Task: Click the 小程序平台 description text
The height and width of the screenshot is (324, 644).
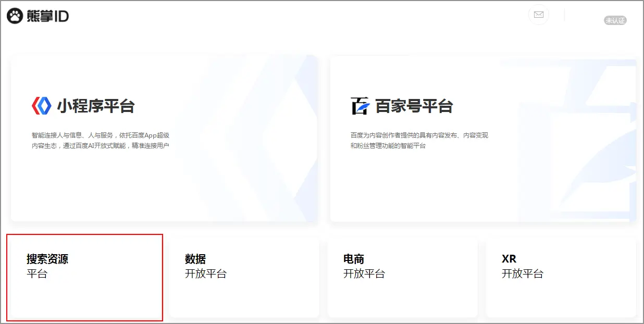Action: click(100, 140)
